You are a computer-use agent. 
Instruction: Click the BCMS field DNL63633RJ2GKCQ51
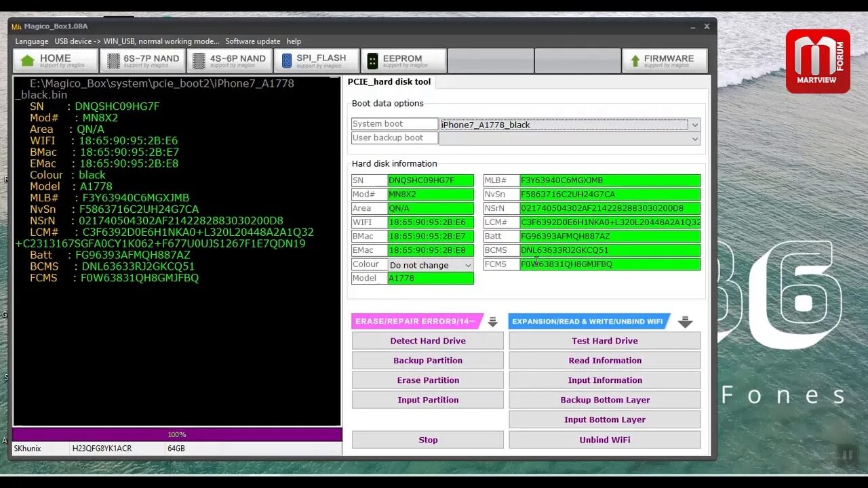point(610,250)
